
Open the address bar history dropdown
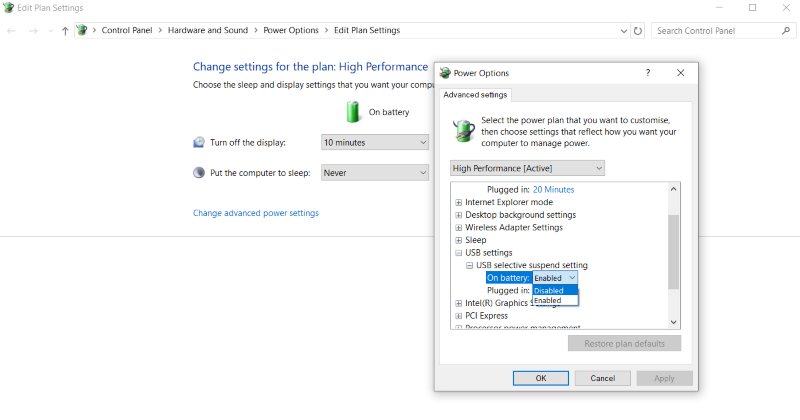point(623,31)
